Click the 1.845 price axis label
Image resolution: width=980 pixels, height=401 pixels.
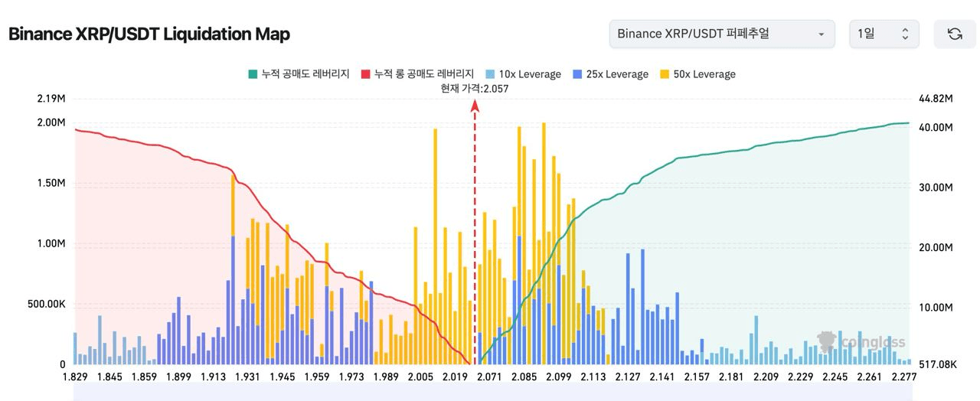point(109,377)
